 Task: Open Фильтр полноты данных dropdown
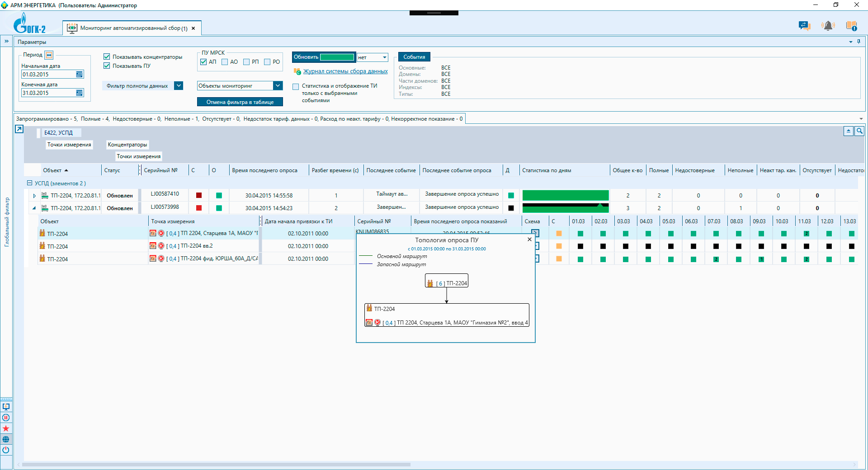point(179,86)
